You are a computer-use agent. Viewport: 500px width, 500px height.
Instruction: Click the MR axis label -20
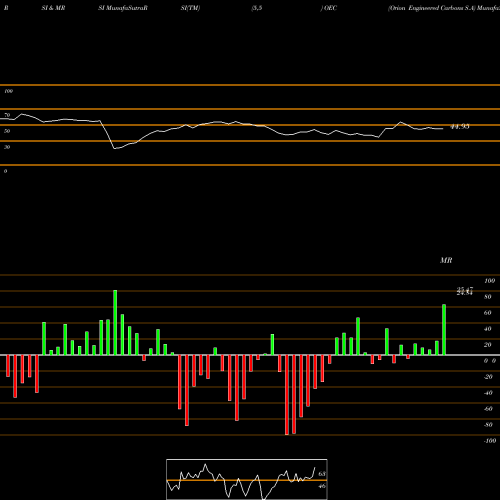click(x=488, y=377)
